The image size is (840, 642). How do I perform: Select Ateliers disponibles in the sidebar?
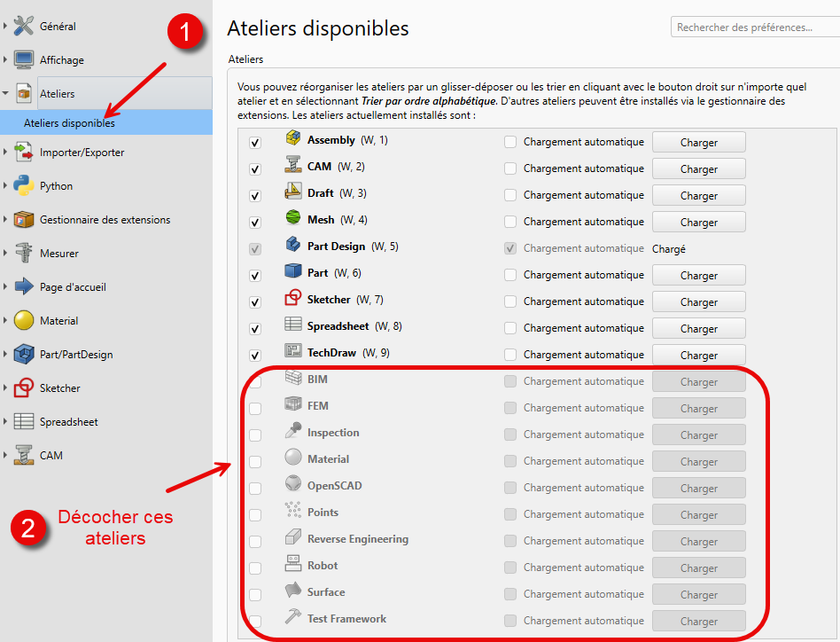tap(69, 123)
